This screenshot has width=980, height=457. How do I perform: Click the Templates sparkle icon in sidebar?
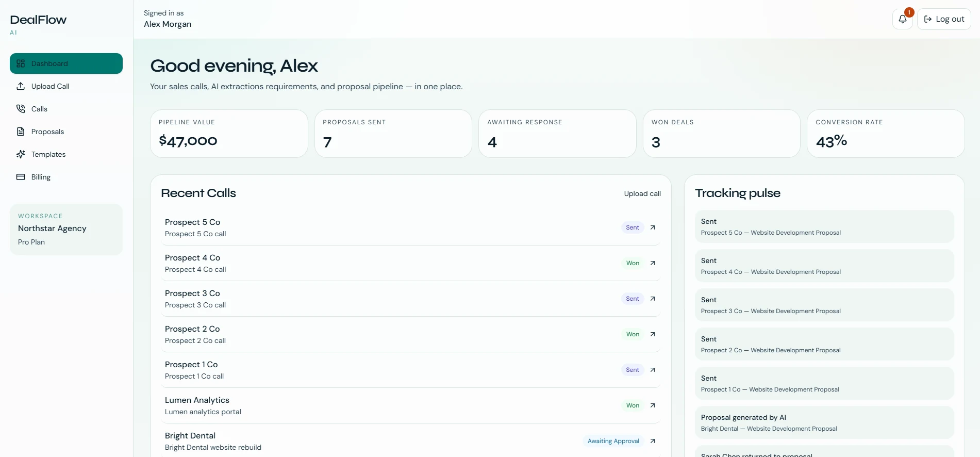coord(21,154)
